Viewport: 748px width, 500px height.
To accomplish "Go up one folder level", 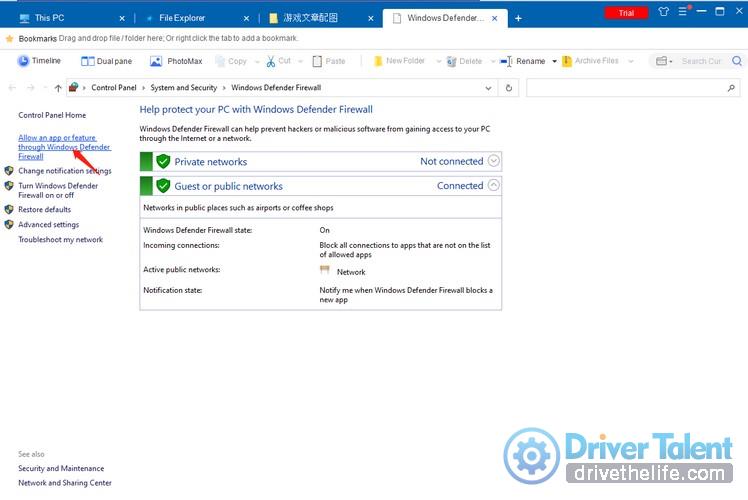I will [x=58, y=88].
